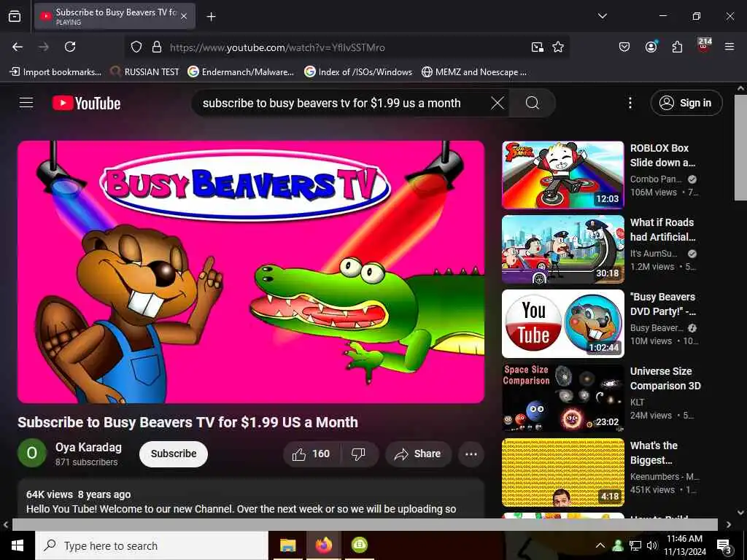
Task: Open more actions ellipsis under video
Action: click(x=471, y=454)
